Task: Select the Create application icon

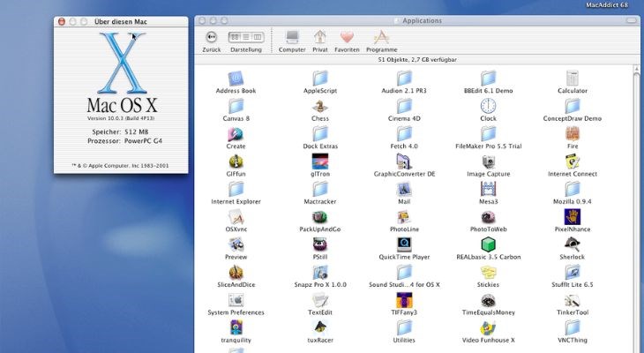Action: [236, 133]
